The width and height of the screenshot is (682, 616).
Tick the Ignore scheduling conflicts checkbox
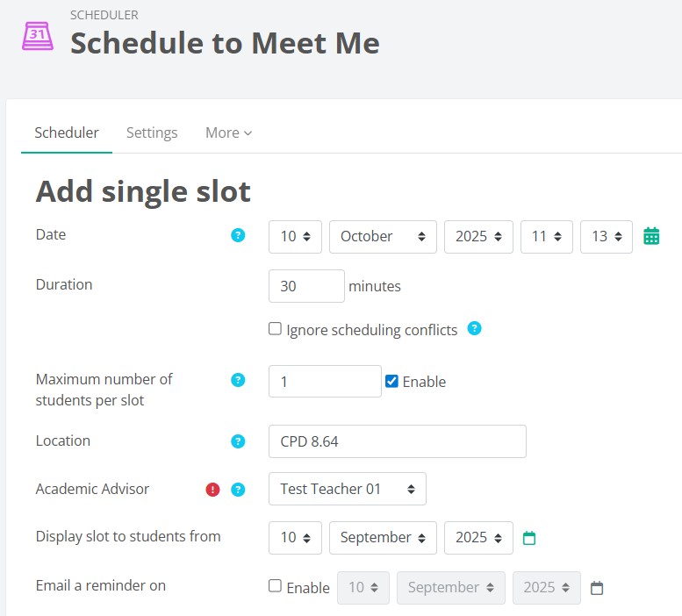coord(276,330)
